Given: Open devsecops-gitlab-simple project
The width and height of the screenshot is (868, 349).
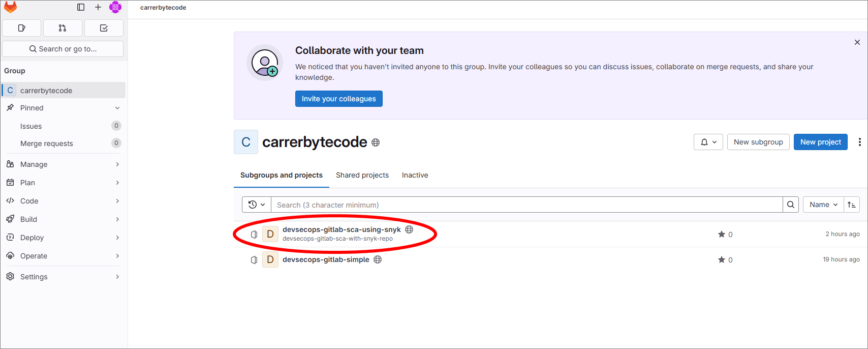Looking at the screenshot, I should click(x=326, y=259).
